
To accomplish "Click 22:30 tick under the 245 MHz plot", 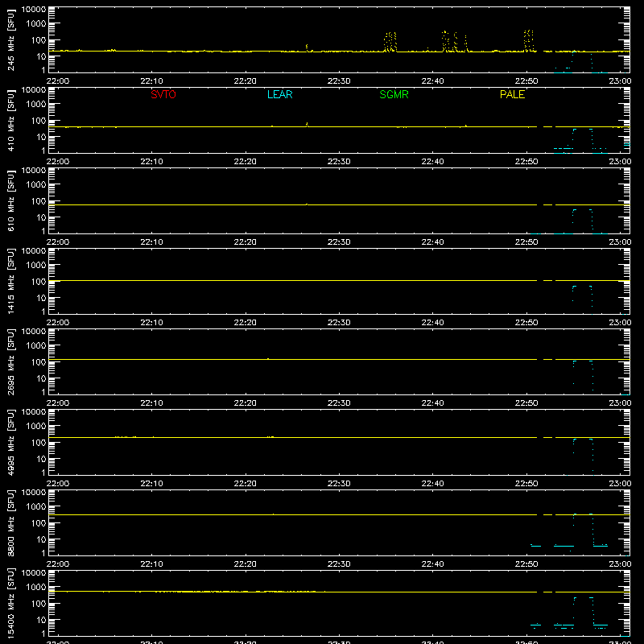I will 339,81.
